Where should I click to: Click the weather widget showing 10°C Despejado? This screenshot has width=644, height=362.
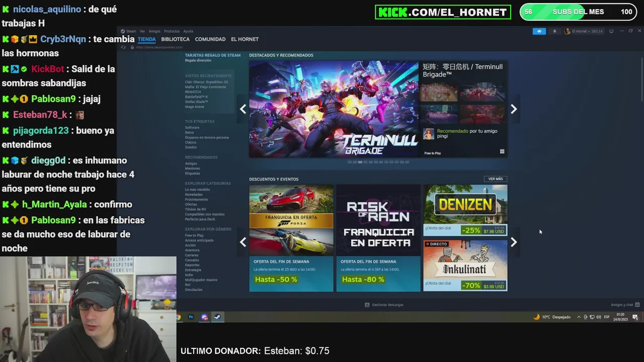[552, 317]
